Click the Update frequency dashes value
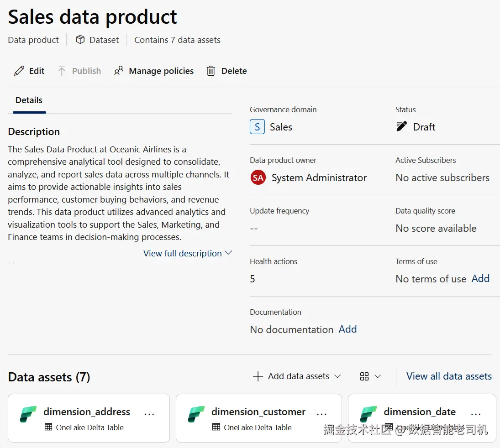The height and width of the screenshot is (448, 500). 254,229
